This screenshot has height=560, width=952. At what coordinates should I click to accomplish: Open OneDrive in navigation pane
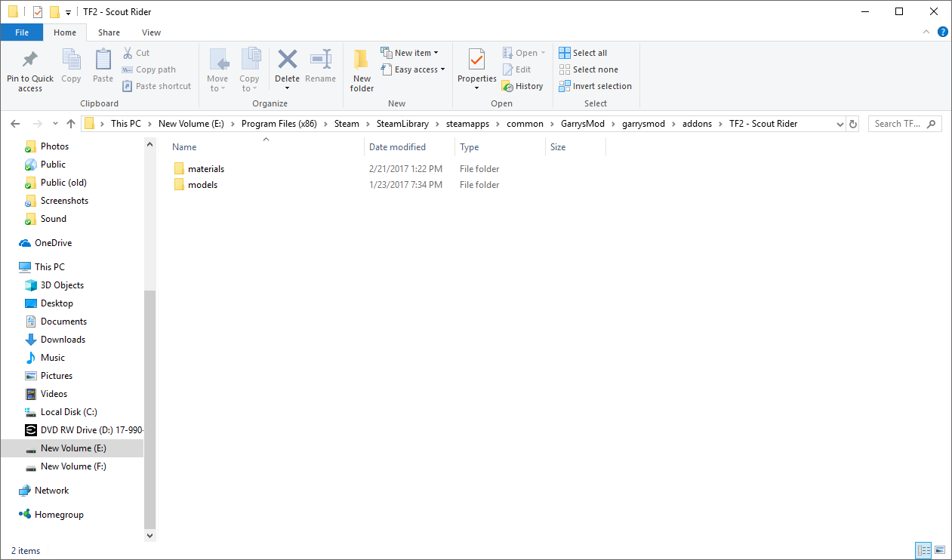(x=53, y=243)
